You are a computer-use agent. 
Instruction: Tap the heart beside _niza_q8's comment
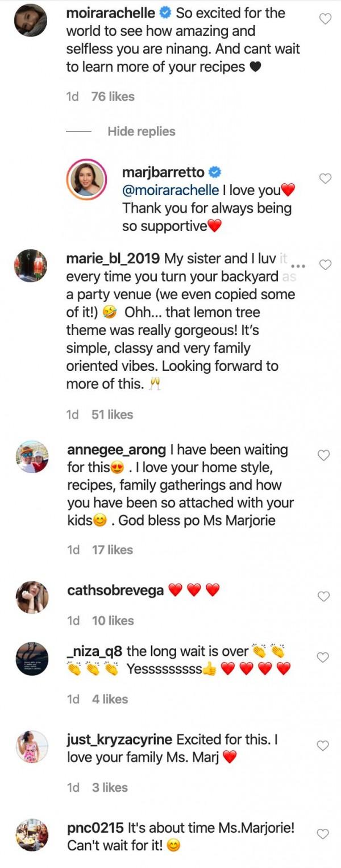click(323, 658)
